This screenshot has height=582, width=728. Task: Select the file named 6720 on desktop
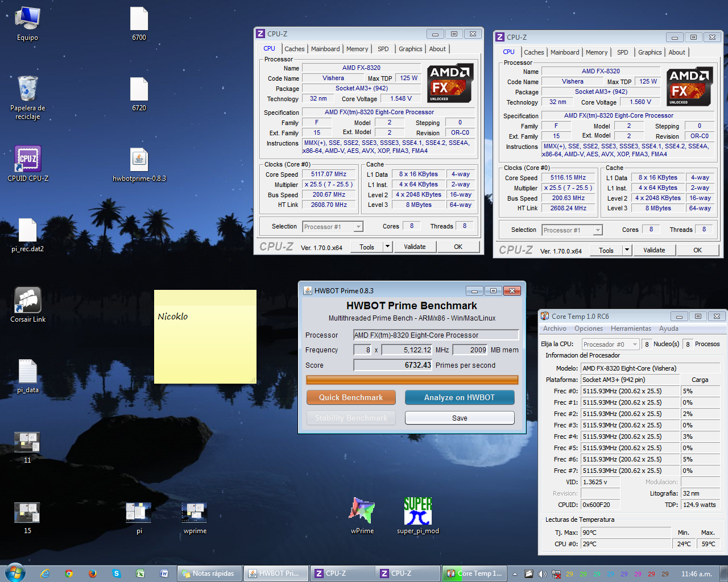[139, 94]
